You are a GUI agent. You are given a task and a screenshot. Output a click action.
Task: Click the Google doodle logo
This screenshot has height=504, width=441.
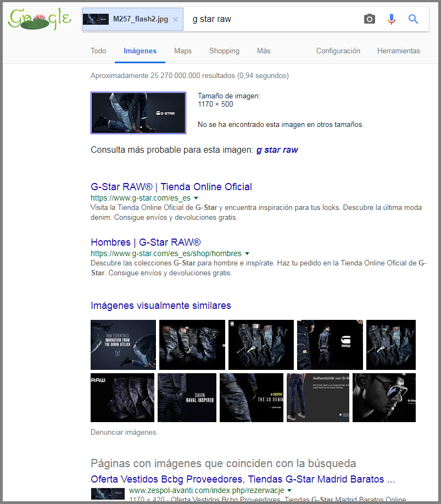pos(40,19)
